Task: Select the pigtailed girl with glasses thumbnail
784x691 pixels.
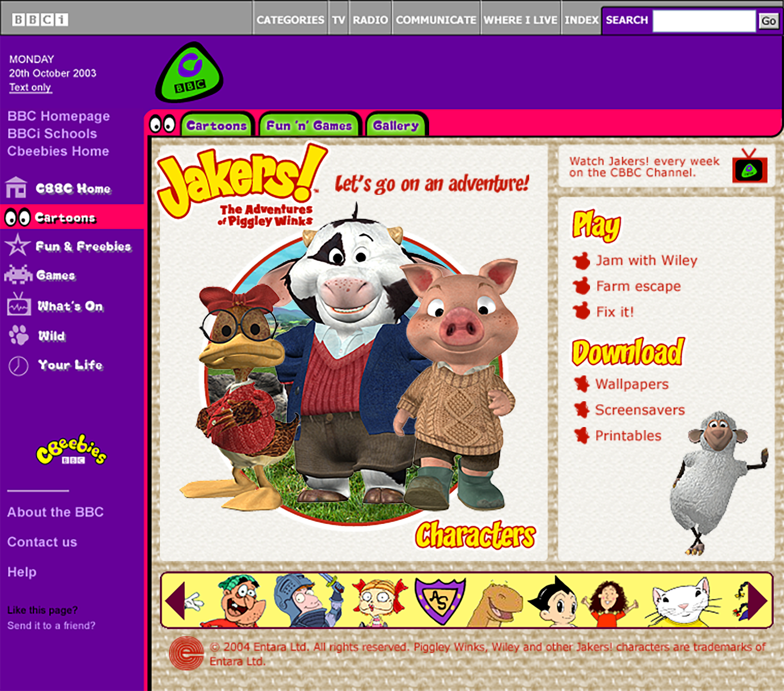Action: [380, 602]
